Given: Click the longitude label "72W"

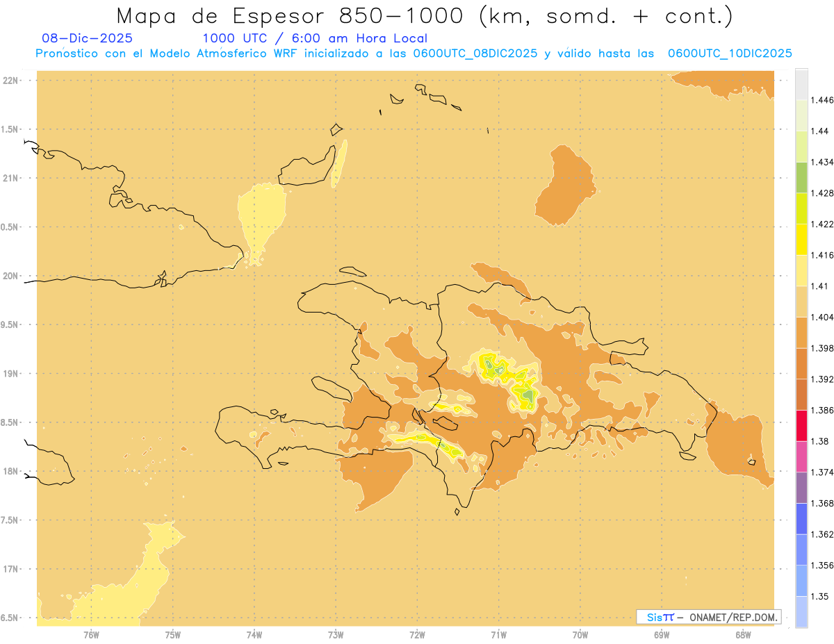Looking at the screenshot, I should pos(417,634).
